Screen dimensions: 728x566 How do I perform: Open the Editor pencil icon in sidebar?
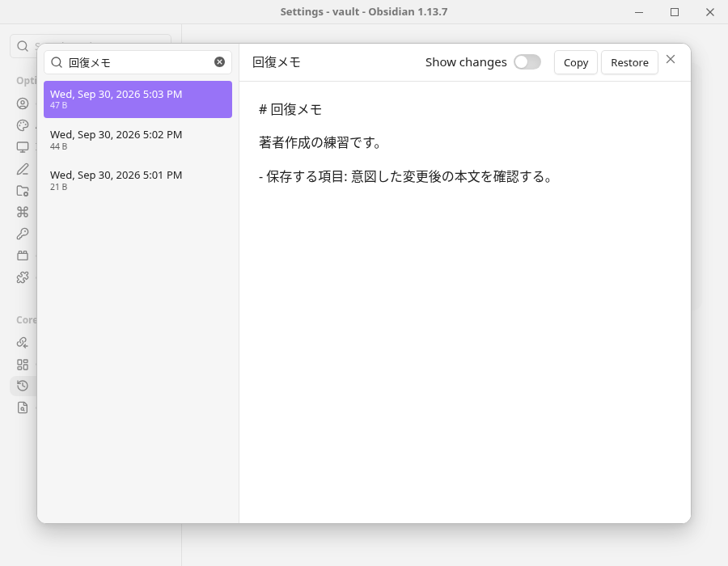tap(23, 169)
